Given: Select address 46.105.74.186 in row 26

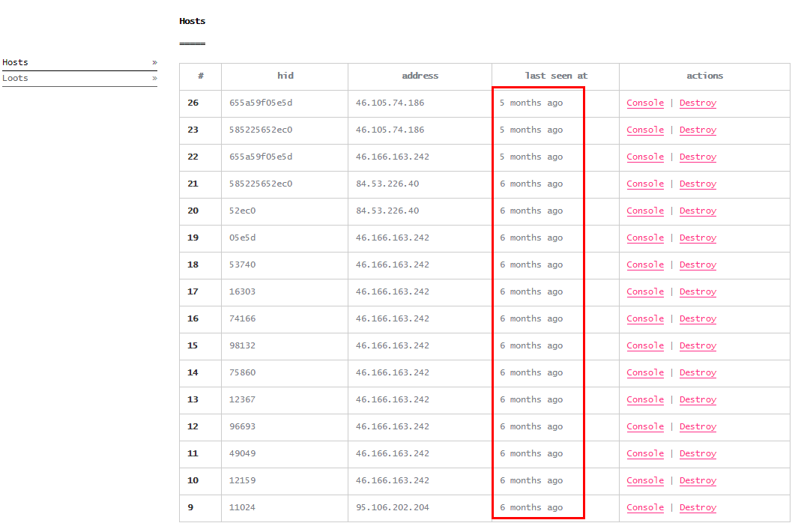Looking at the screenshot, I should pyautogui.click(x=390, y=103).
